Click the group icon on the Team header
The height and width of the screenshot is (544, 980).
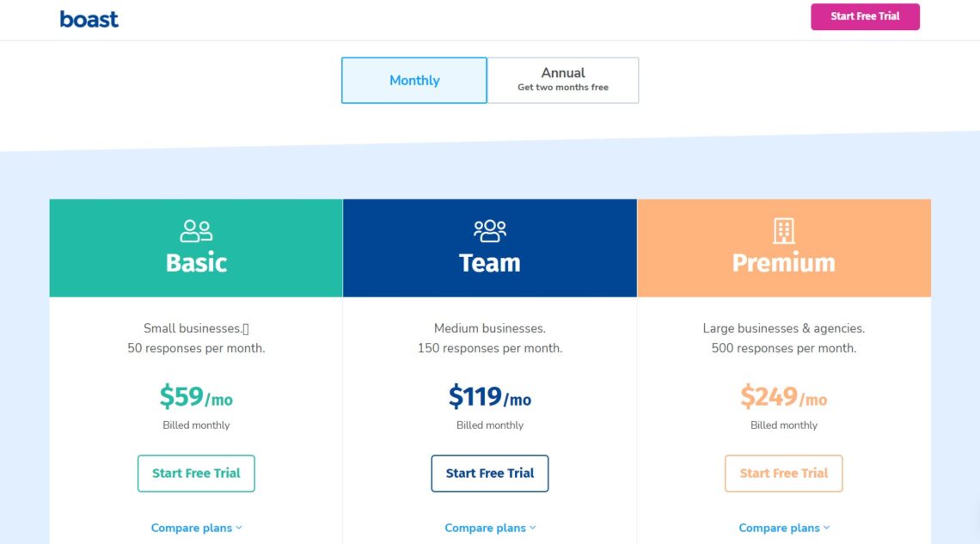coord(489,229)
